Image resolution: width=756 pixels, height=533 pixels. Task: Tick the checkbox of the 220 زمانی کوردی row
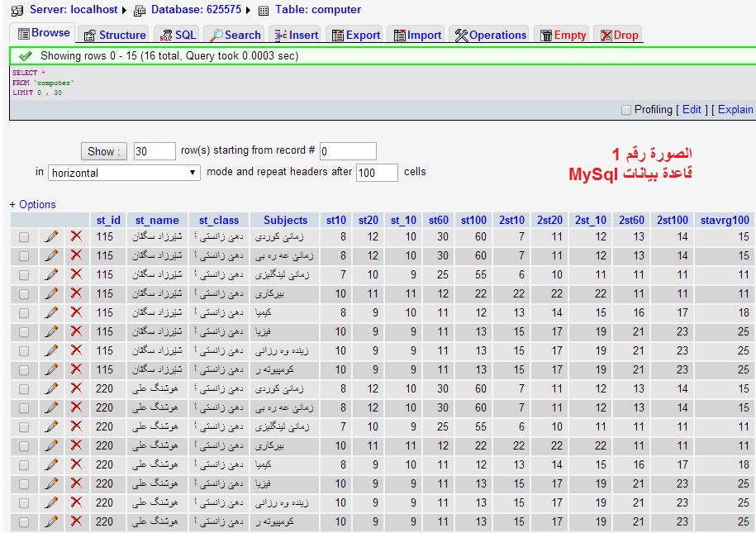tap(24, 388)
